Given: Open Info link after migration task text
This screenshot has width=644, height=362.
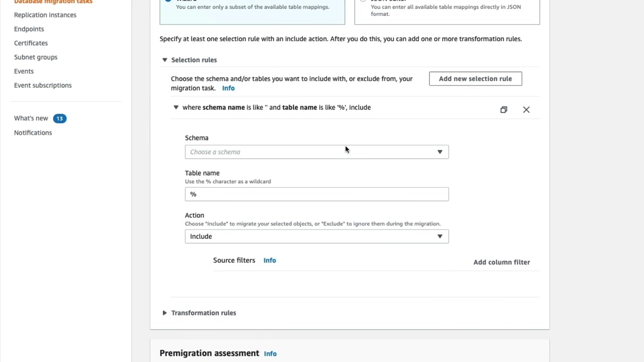Looking at the screenshot, I should pyautogui.click(x=228, y=88).
